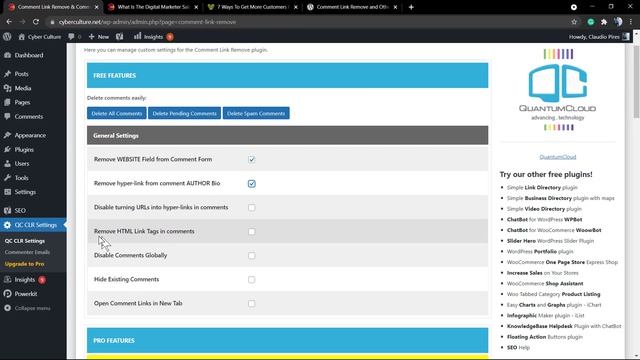Select the Pages icon in sidebar
Image resolution: width=640 pixels, height=360 pixels.
(x=7, y=102)
